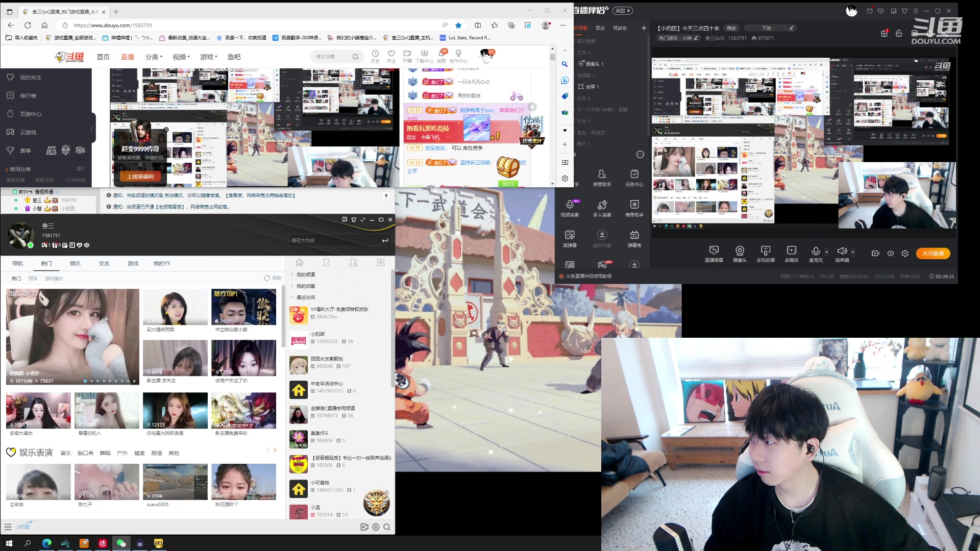Image resolution: width=980 pixels, height=551 pixels.
Task: Switch to the 娱乐 tab in YY panel
Action: 75,263
